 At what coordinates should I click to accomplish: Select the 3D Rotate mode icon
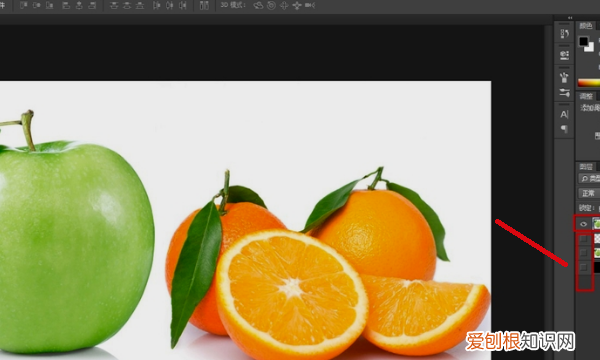pos(258,5)
